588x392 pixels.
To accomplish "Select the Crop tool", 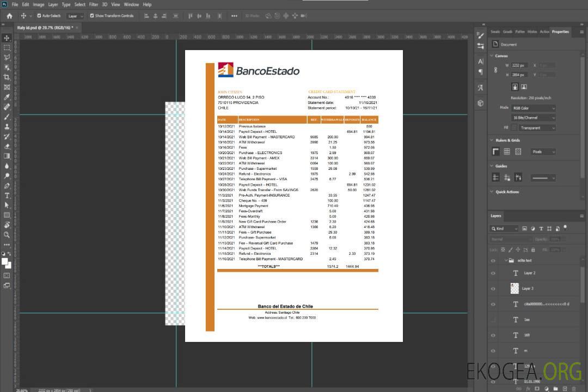I will 7,77.
